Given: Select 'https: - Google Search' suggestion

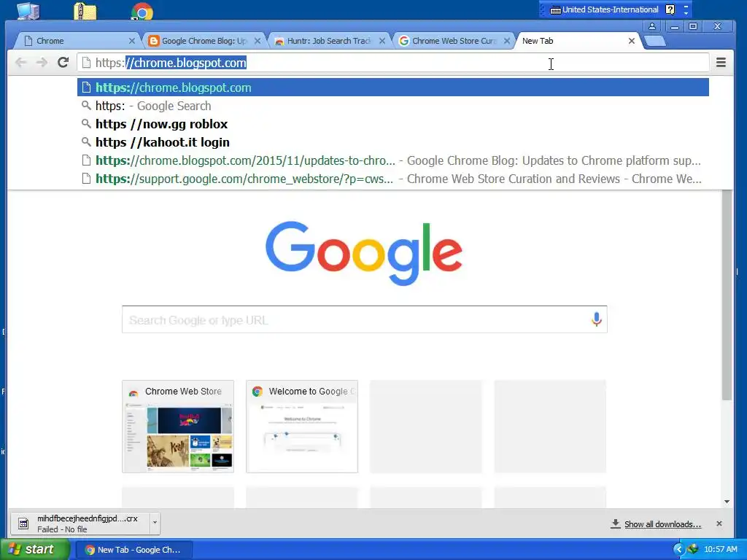Looking at the screenshot, I should (x=393, y=106).
